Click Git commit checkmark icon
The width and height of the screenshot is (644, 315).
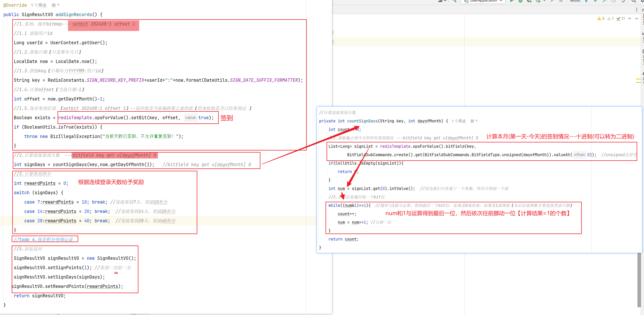pos(596,1)
